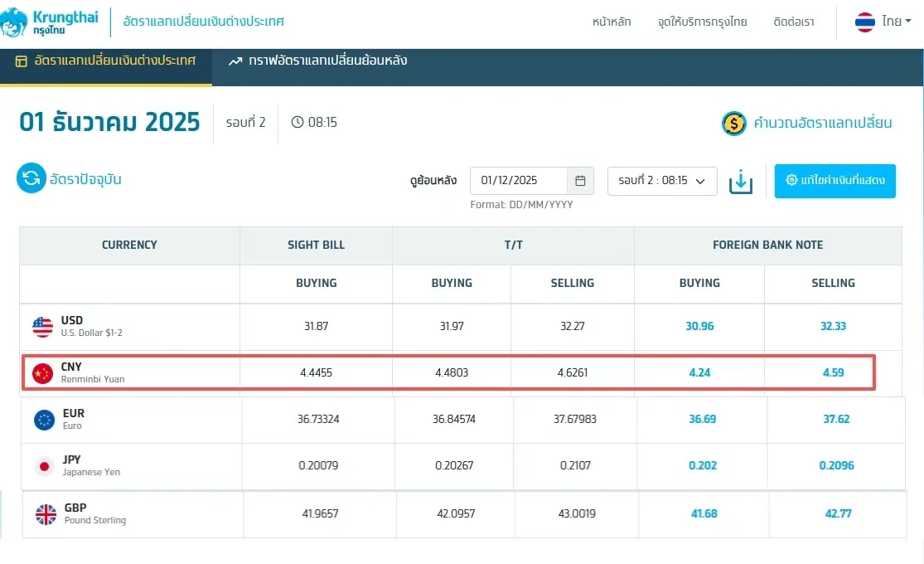Screen dimensions: 924x564
Task: Click the table icon in first tab
Action: pos(22,61)
